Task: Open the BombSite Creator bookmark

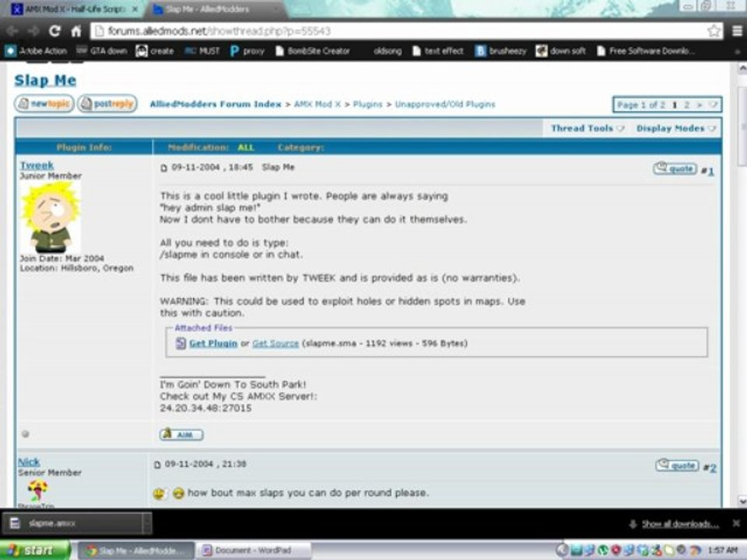Action: tap(313, 51)
